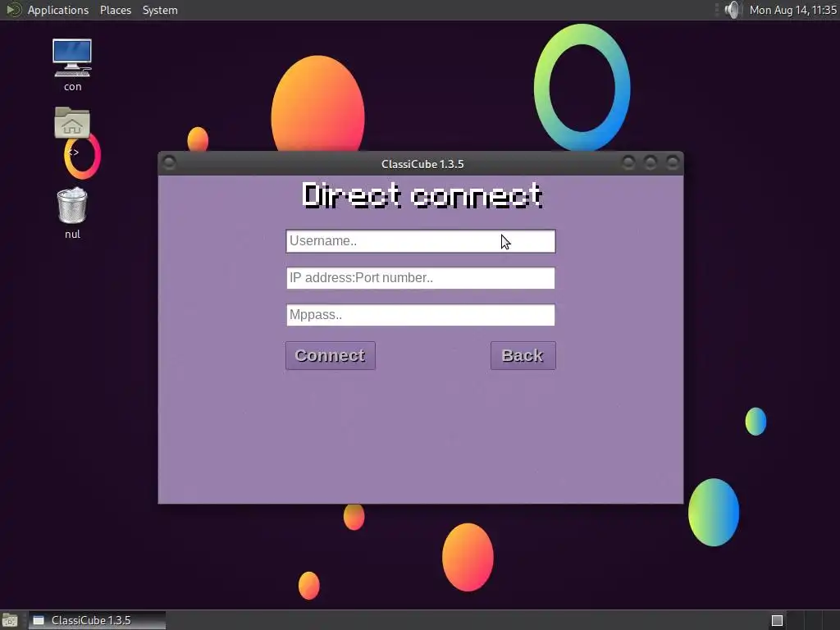Click the Username input field
Viewport: 840px width, 630px height.
pos(421,241)
